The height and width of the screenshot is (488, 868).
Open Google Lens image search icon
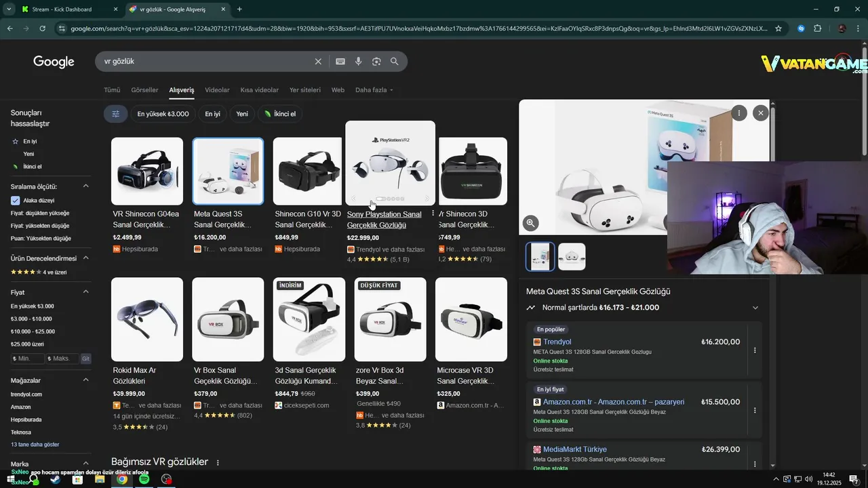pyautogui.click(x=376, y=62)
